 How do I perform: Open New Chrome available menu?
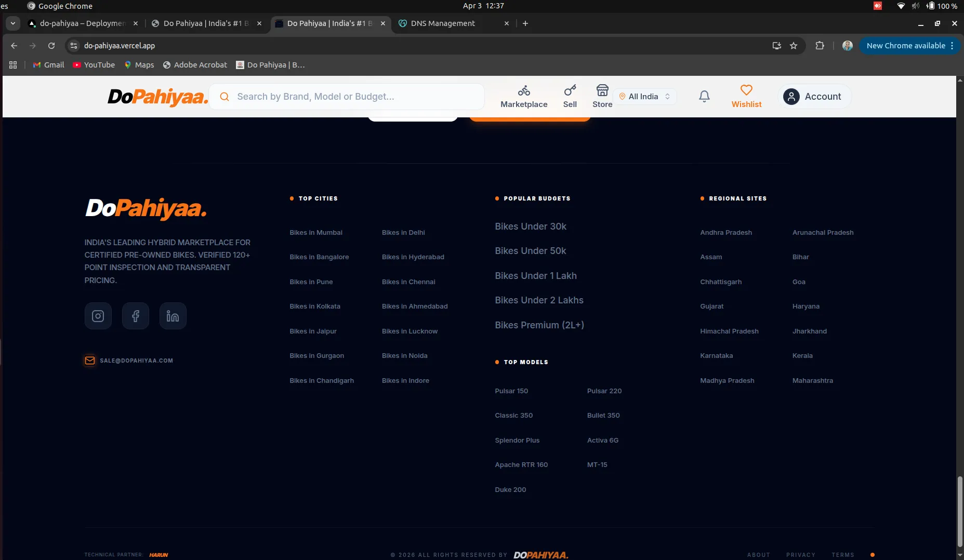click(909, 46)
